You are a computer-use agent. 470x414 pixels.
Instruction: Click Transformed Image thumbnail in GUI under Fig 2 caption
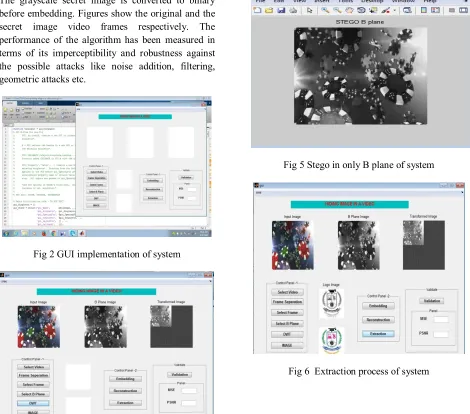[x=171, y=327]
